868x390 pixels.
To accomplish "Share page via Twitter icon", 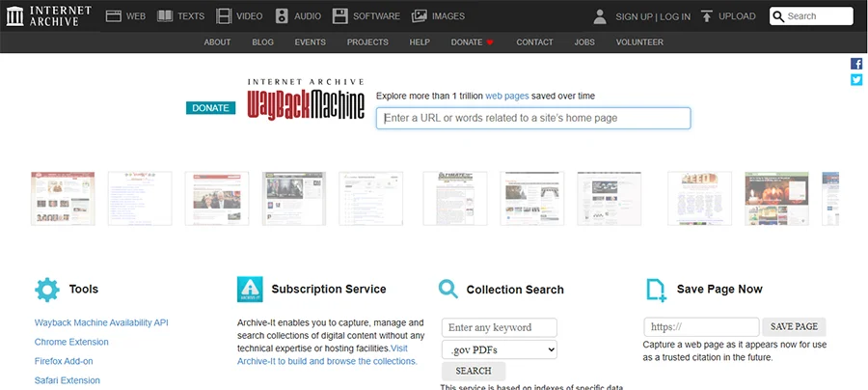I will click(x=856, y=80).
